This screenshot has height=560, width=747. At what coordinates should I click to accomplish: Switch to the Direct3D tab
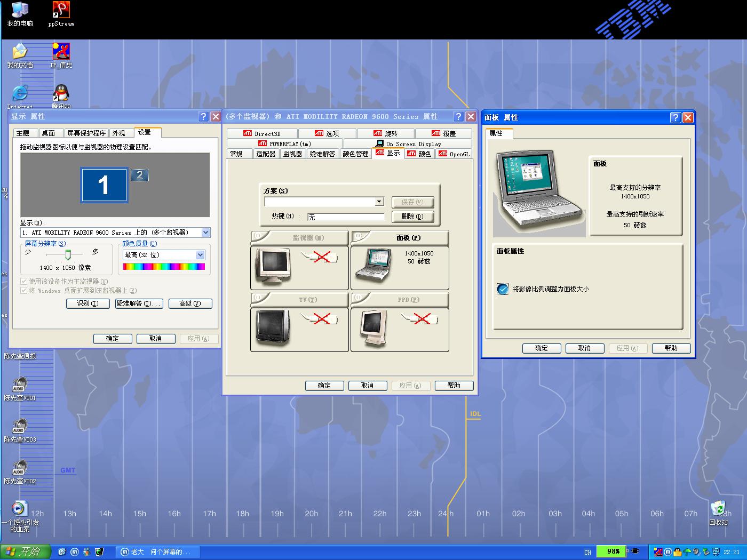pyautogui.click(x=262, y=133)
